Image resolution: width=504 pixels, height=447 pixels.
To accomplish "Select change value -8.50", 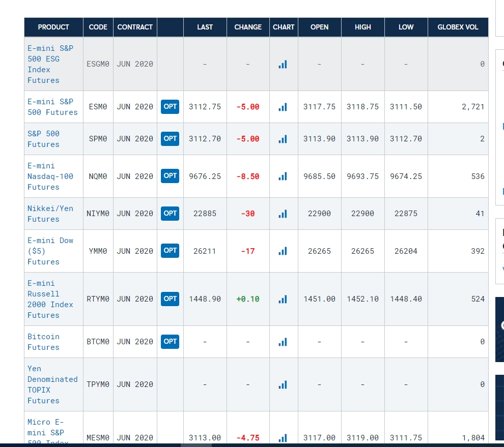I will pos(248,176).
